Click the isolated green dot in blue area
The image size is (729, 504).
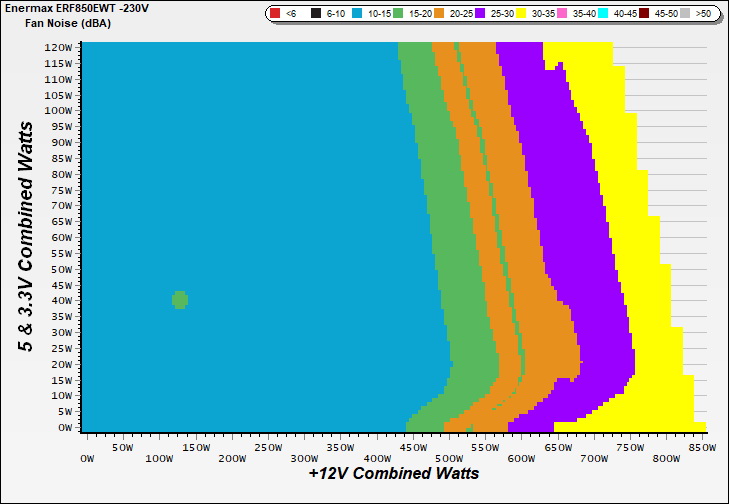pos(180,300)
